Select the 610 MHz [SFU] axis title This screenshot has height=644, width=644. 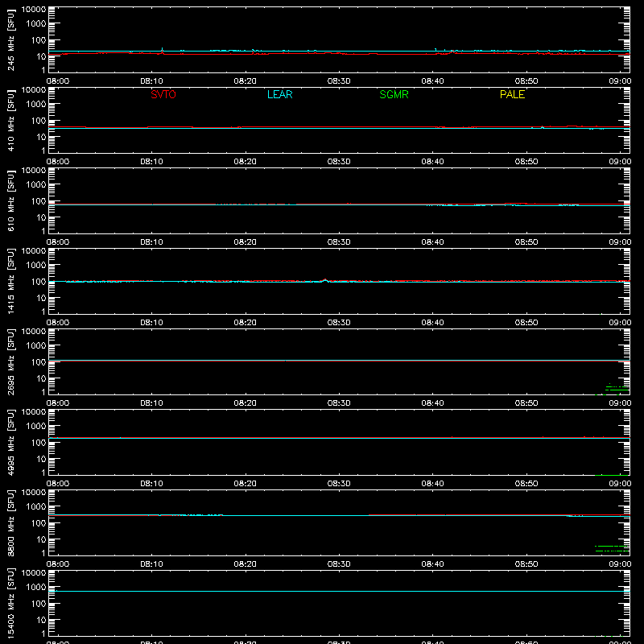[x=10, y=201]
